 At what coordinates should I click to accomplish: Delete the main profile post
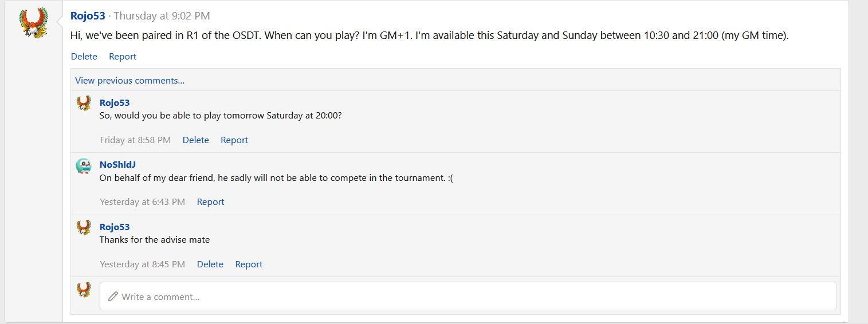click(84, 57)
